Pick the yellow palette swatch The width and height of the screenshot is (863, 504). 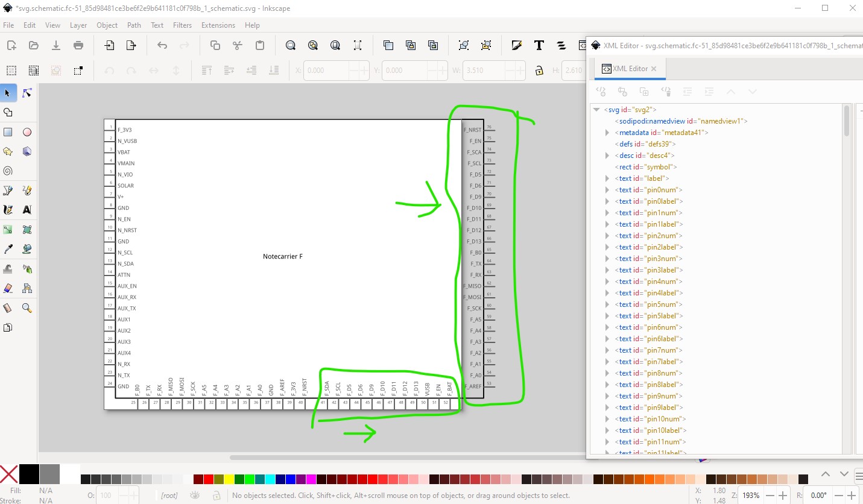click(x=229, y=479)
